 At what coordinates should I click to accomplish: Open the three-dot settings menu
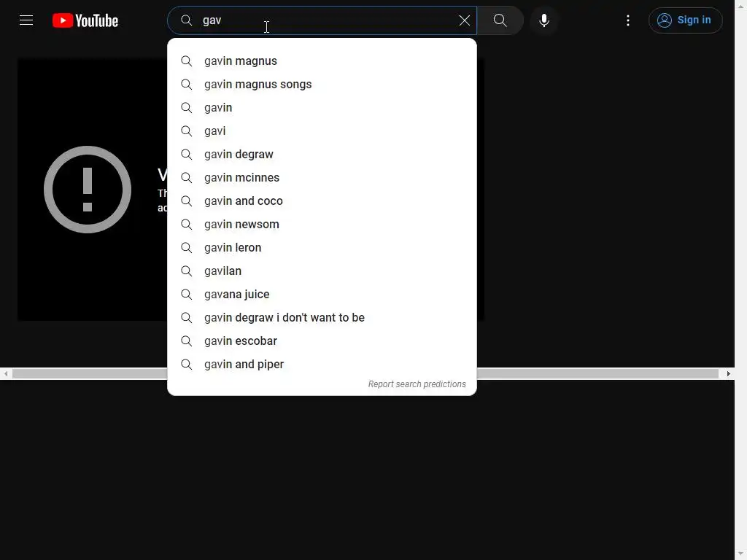(628, 20)
